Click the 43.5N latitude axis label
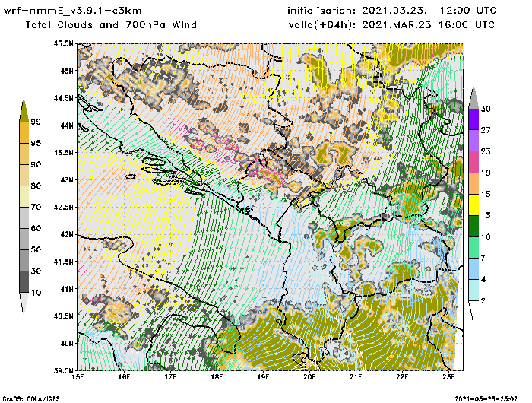 click(63, 152)
